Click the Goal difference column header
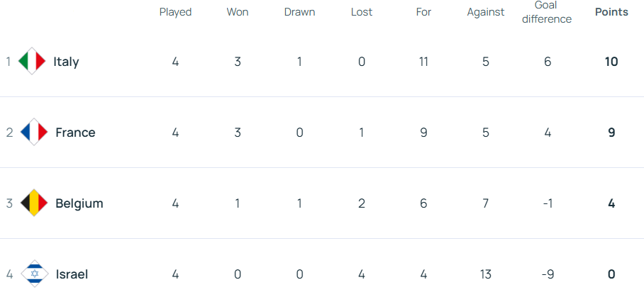Screen dimensions: 644x292 (x=547, y=13)
